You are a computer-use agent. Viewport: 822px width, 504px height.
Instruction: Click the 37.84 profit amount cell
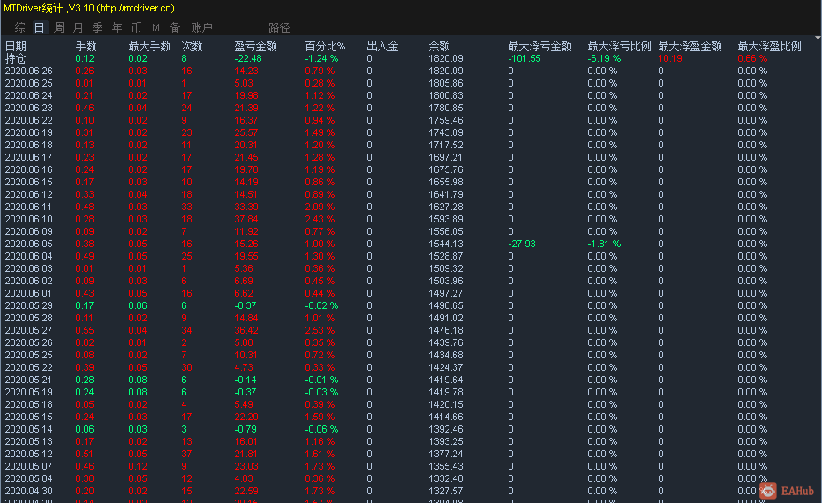pyautogui.click(x=245, y=219)
